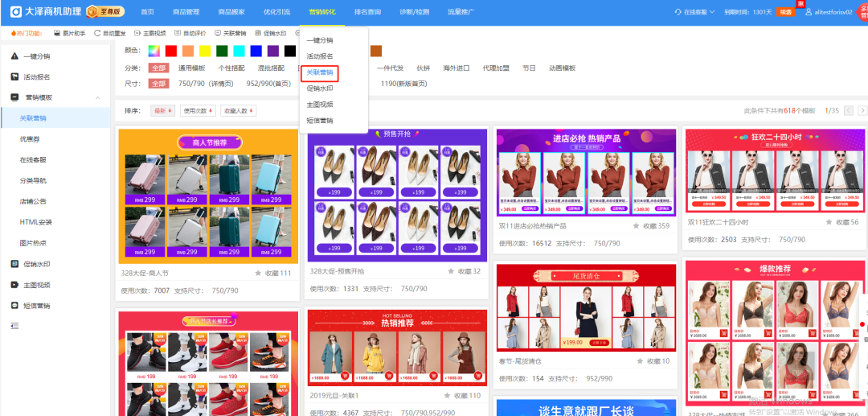Favorite the 328大促-预售开抢 template star
The height and width of the screenshot is (416, 868).
(451, 271)
